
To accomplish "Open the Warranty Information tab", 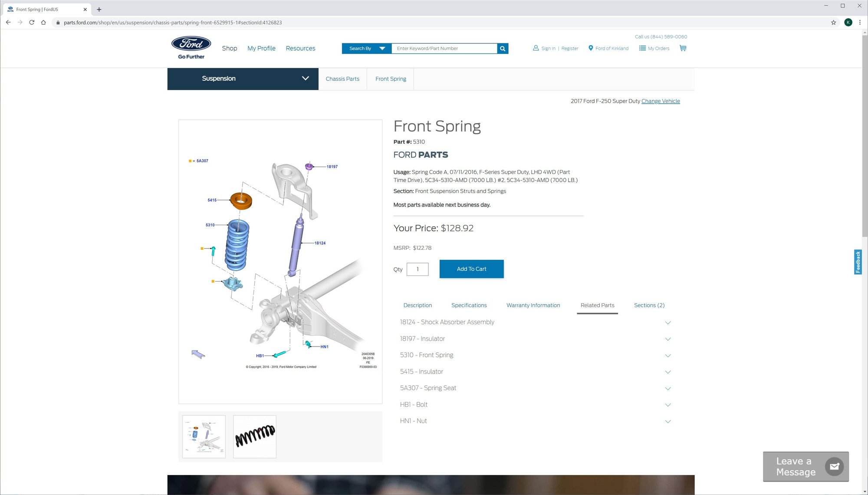I will click(x=533, y=305).
